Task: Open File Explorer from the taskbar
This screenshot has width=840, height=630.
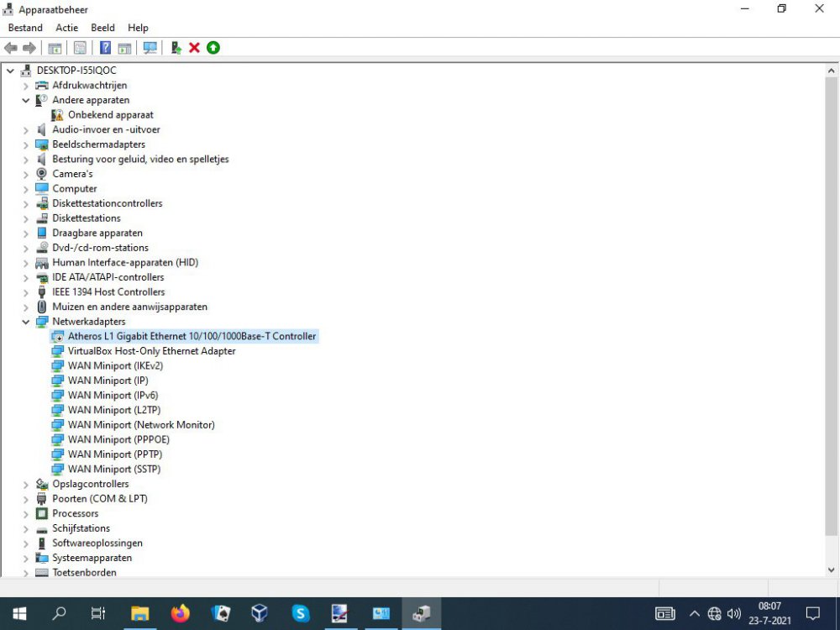Action: 139,613
